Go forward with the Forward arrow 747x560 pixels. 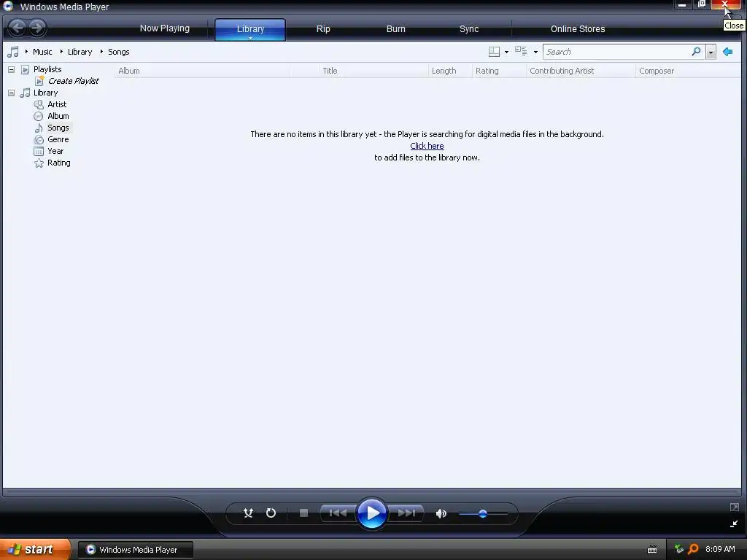(x=36, y=28)
